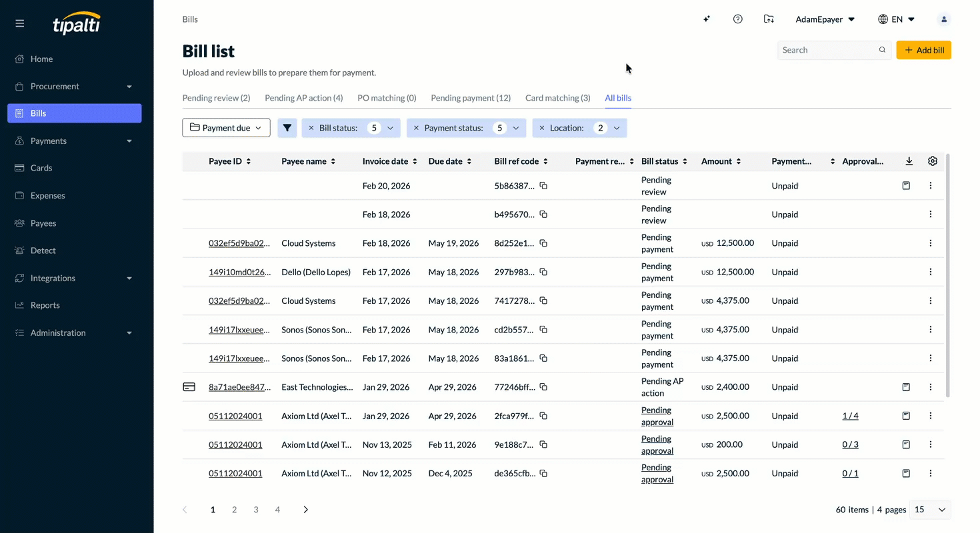This screenshot has height=533, width=980.
Task: Open the AI sparkle assistant icon
Action: [707, 19]
